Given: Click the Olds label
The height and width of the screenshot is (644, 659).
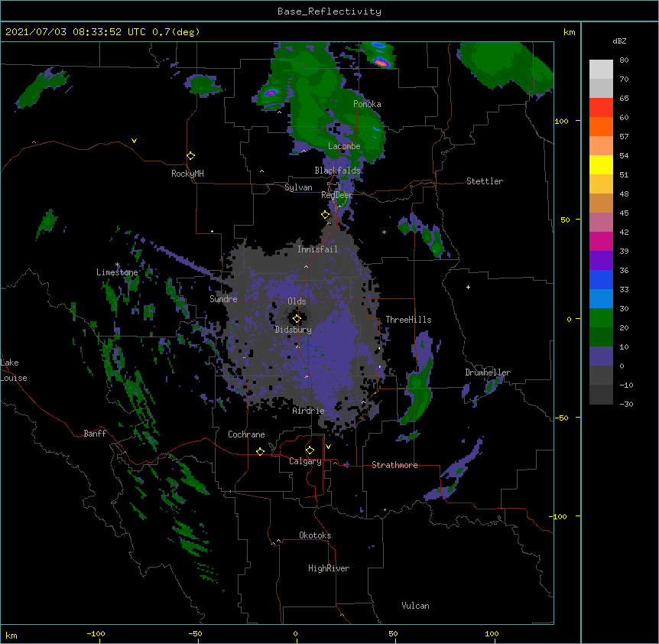Looking at the screenshot, I should [297, 301].
